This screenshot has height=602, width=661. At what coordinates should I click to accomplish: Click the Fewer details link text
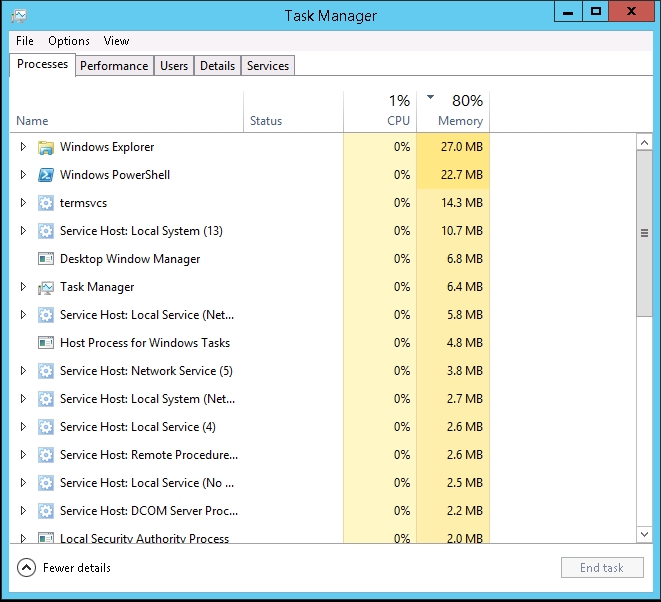(x=77, y=568)
